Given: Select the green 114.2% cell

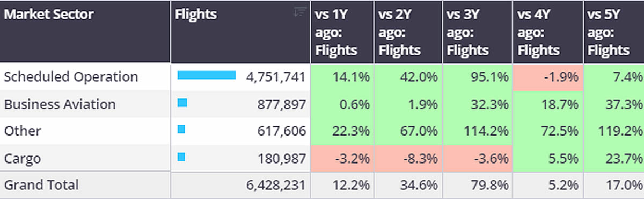Looking at the screenshot, I should (478, 131).
